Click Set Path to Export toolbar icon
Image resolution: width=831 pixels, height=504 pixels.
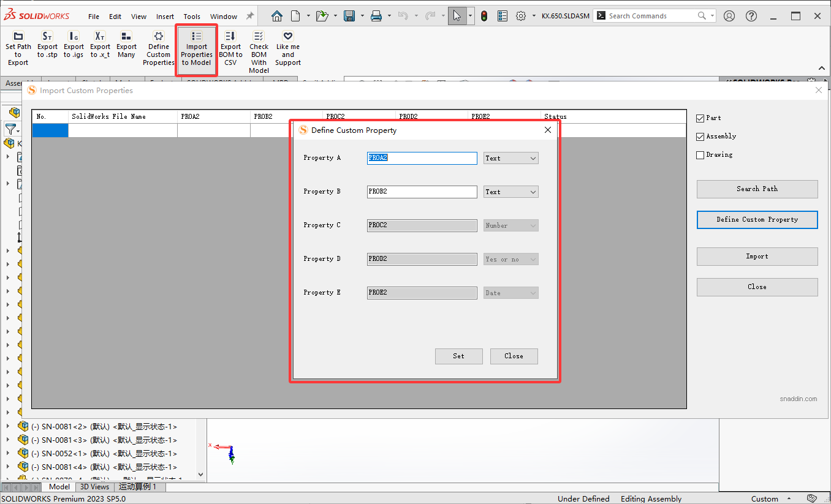18,48
